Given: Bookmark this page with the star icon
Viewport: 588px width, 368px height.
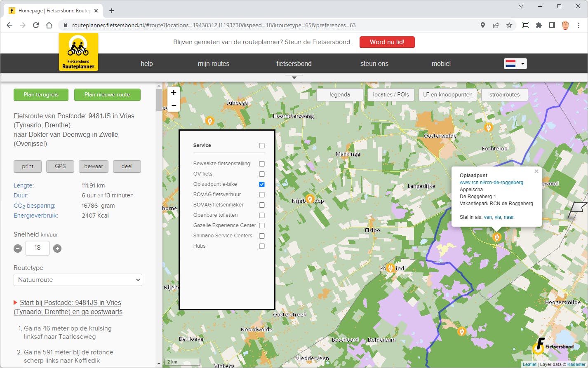Looking at the screenshot, I should pyautogui.click(x=509, y=25).
